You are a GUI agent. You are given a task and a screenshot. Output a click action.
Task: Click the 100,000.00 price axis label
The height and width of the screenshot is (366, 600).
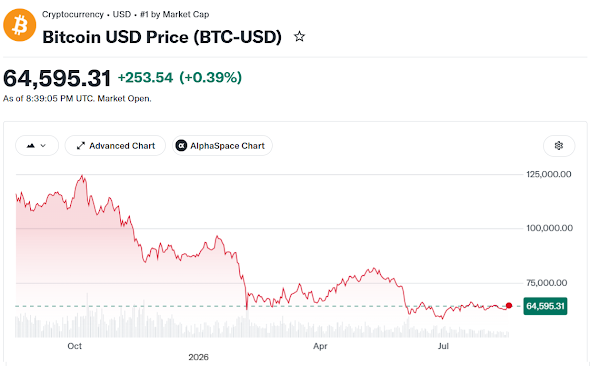coord(549,228)
